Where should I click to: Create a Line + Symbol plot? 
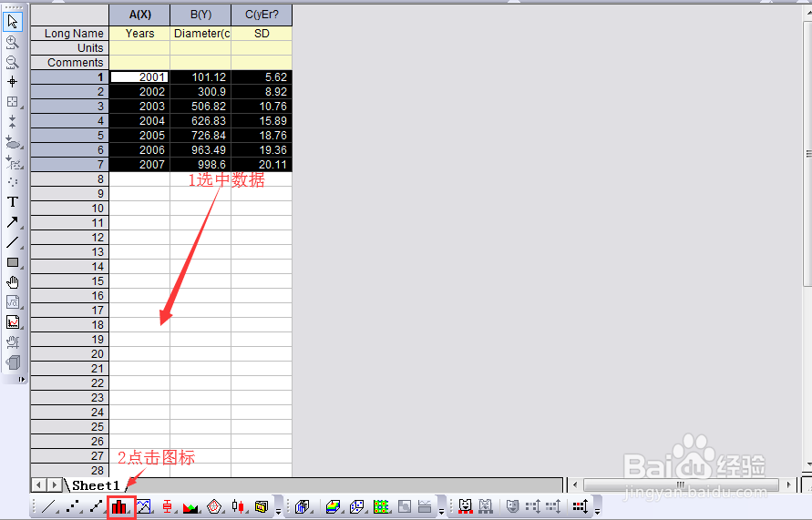pyautogui.click(x=97, y=506)
